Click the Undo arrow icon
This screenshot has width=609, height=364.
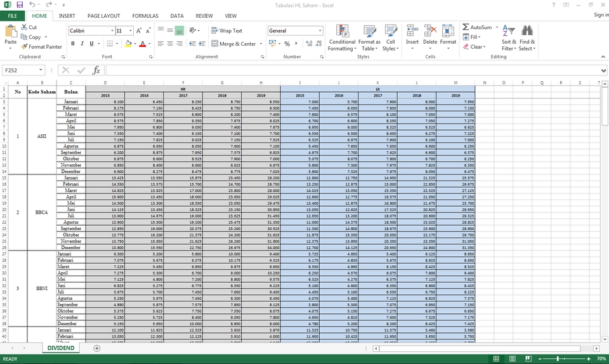pos(32,4)
